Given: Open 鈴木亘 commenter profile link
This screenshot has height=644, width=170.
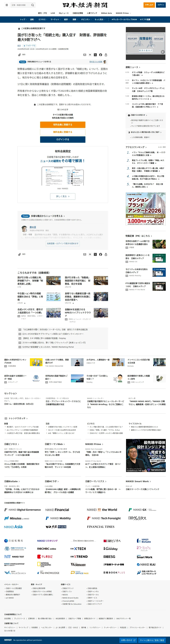Looking at the screenshot, I should pyautogui.click(x=33, y=227).
